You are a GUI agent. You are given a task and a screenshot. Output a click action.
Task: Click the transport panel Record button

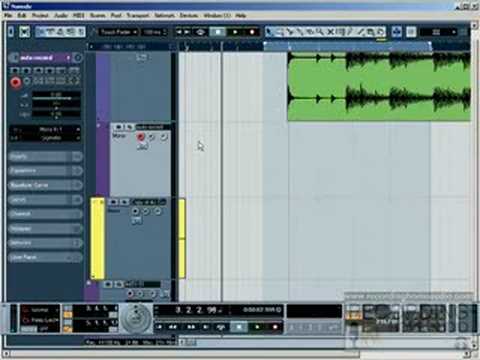click(x=275, y=327)
